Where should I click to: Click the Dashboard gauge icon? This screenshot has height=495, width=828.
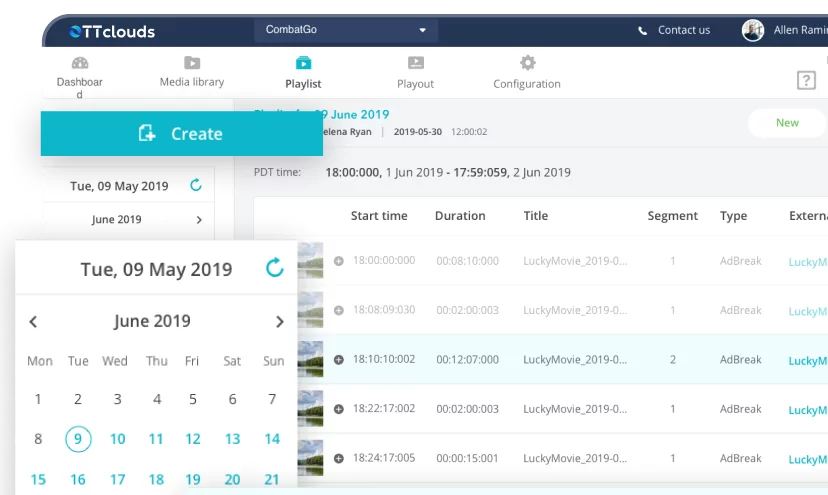80,63
